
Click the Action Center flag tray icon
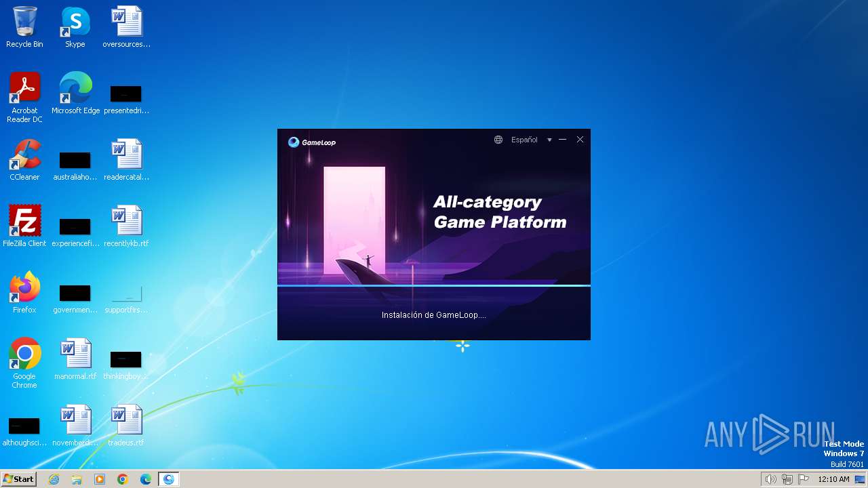coord(804,479)
